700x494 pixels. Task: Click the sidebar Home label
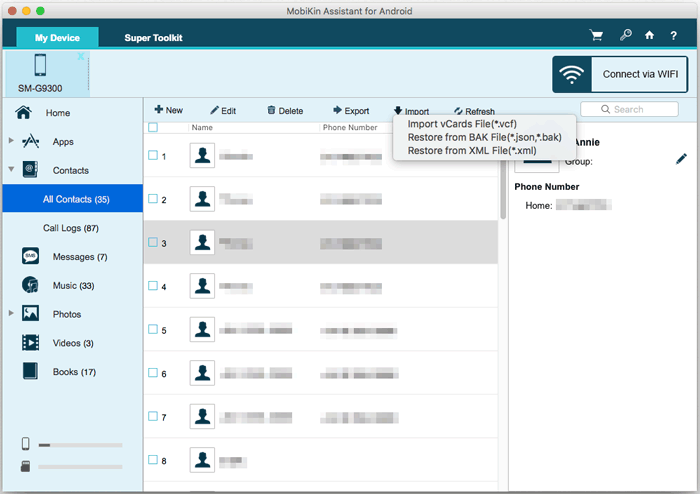(x=58, y=113)
